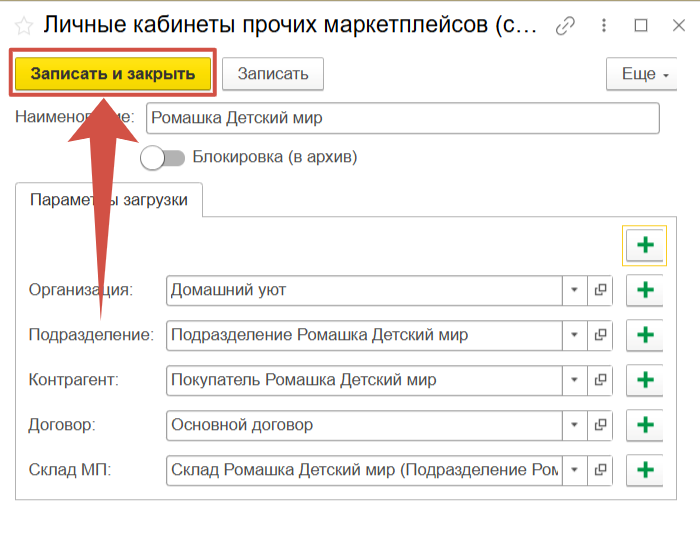Expand the Договор dropdown list
The image size is (700, 537).
(x=575, y=425)
